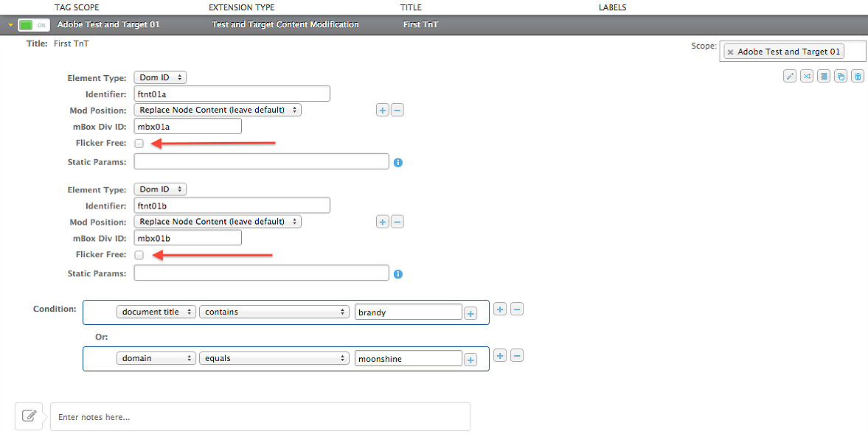The height and width of the screenshot is (434, 868).
Task: Open the notebook icon beside shuffle
Action: [x=824, y=77]
